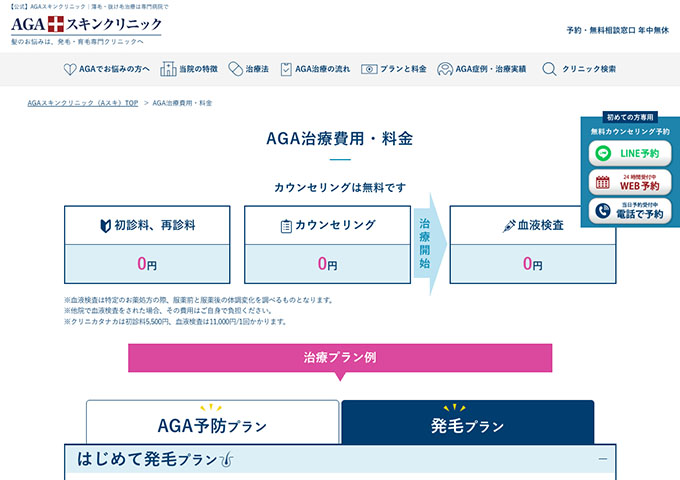Click the 血液検査 0円 fee card
The height and width of the screenshot is (480, 680).
(x=532, y=245)
